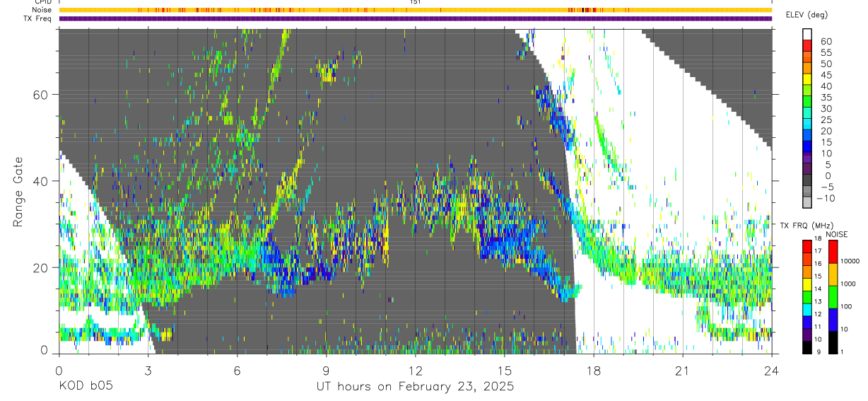Click the "UT hours on February 23, 2025" axis title

pos(415,387)
